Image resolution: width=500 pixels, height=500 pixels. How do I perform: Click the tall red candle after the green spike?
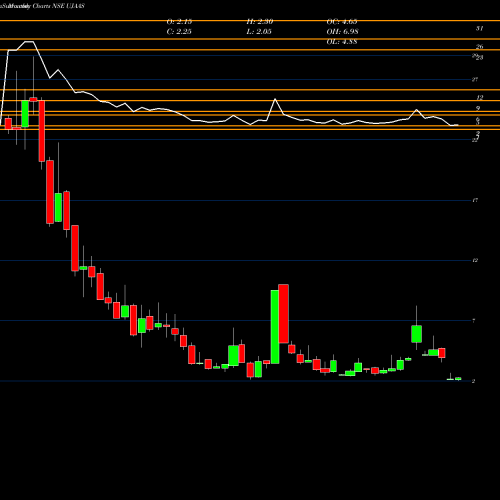284,314
